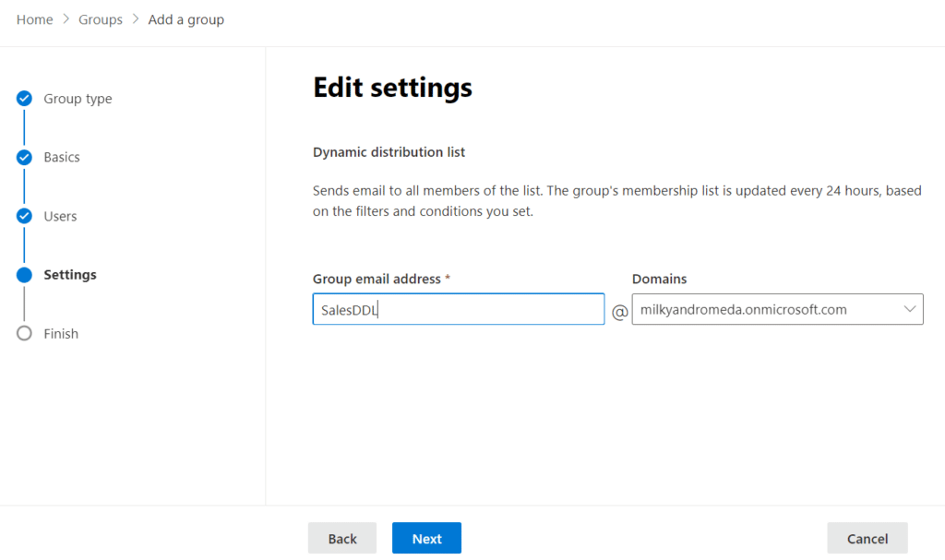Select the Finish step label

click(61, 334)
